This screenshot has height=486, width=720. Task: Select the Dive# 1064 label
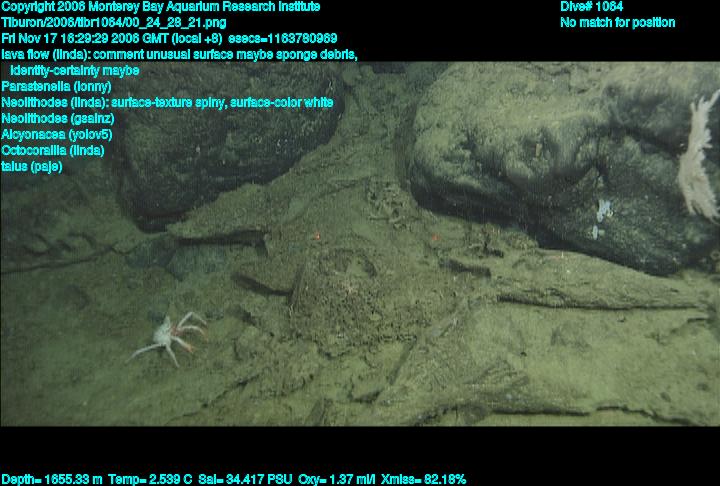592,6
